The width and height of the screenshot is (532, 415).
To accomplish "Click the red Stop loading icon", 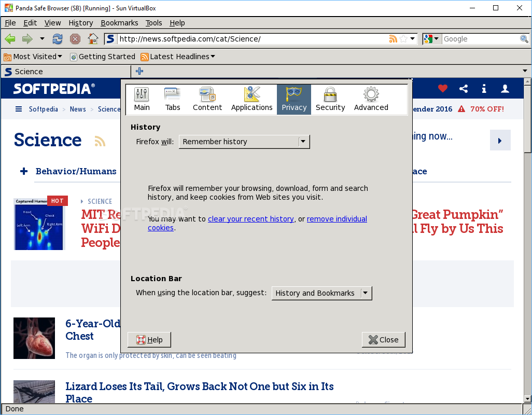I will pyautogui.click(x=75, y=39).
